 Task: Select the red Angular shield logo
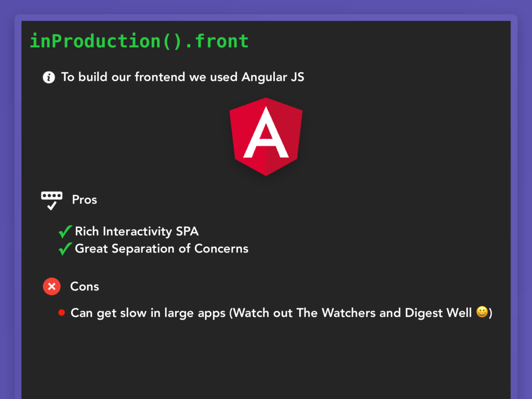[x=266, y=137]
